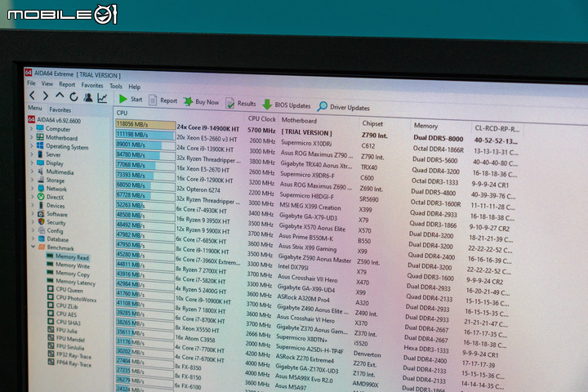The image size is (588, 392).
Task: Select the CPU PhotoWorxx benchmark item
Action: 76,299
